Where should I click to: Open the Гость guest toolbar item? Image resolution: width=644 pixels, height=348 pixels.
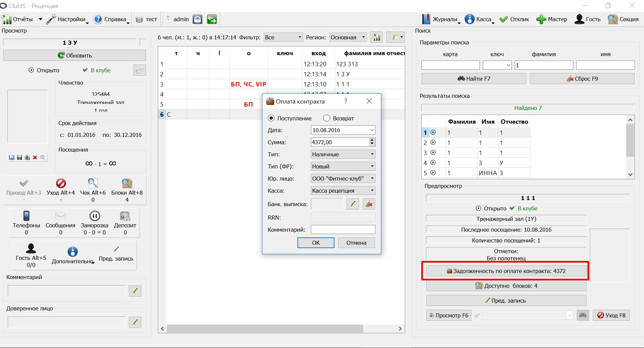(587, 19)
